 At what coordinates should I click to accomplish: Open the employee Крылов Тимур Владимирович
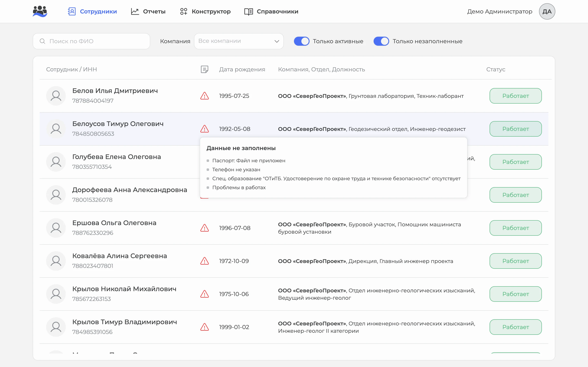click(x=125, y=322)
